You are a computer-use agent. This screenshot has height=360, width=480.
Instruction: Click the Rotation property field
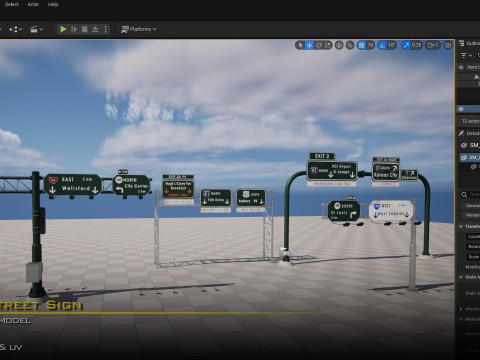(x=473, y=247)
